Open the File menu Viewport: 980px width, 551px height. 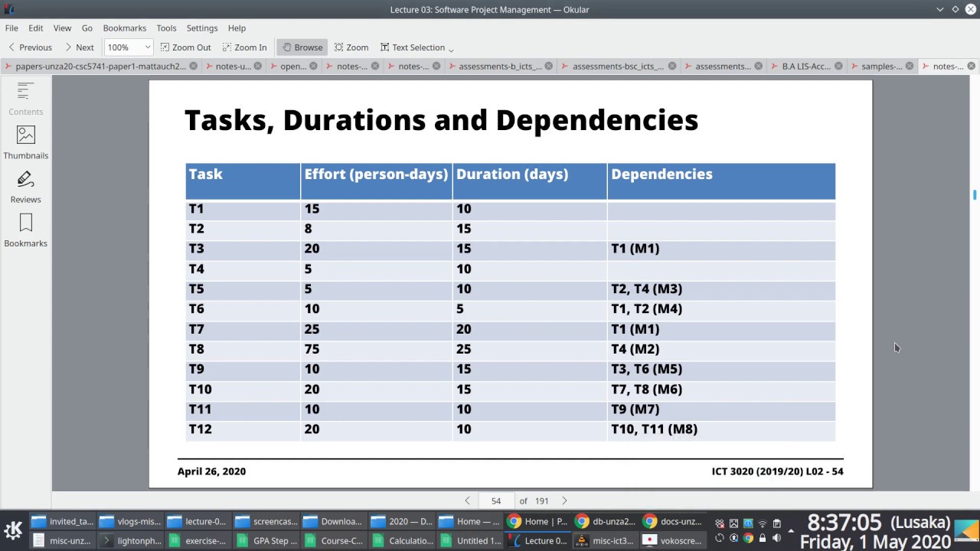click(11, 28)
